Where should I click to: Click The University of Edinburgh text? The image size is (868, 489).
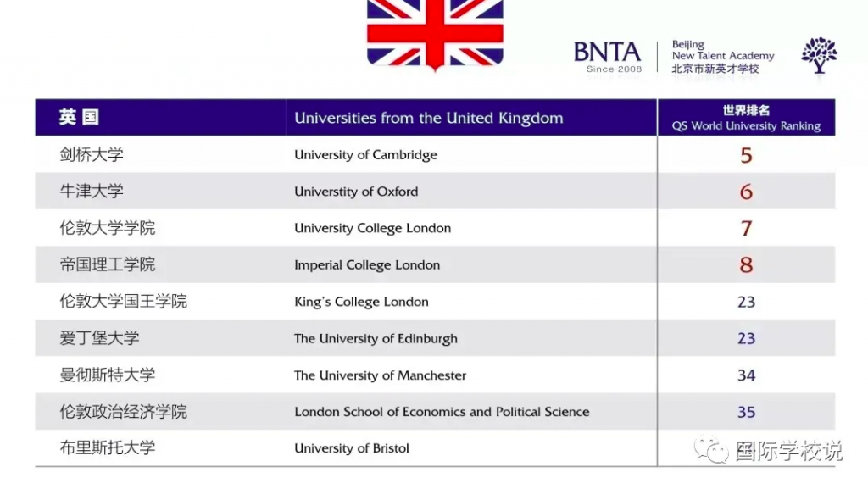376,338
